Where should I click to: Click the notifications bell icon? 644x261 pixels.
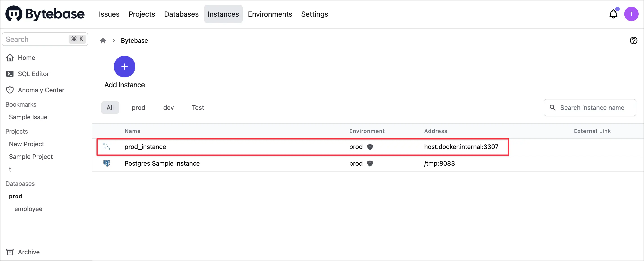pos(614,14)
